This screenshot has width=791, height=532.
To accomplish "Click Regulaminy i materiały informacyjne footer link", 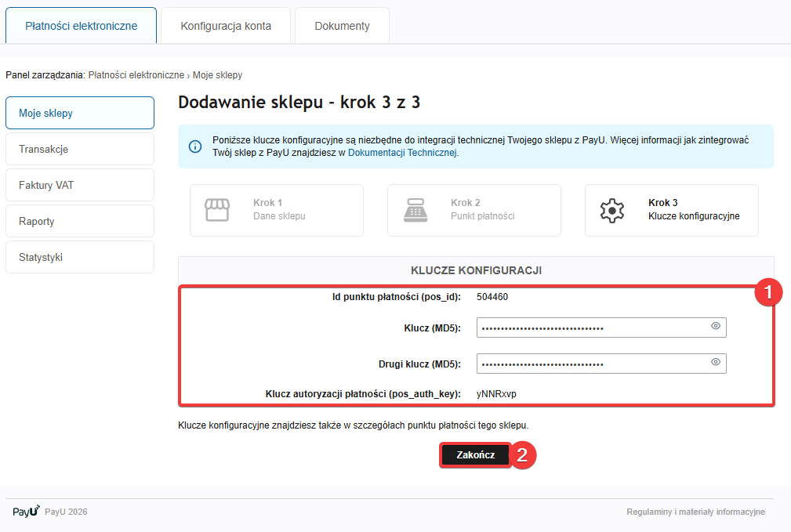I will click(x=695, y=512).
